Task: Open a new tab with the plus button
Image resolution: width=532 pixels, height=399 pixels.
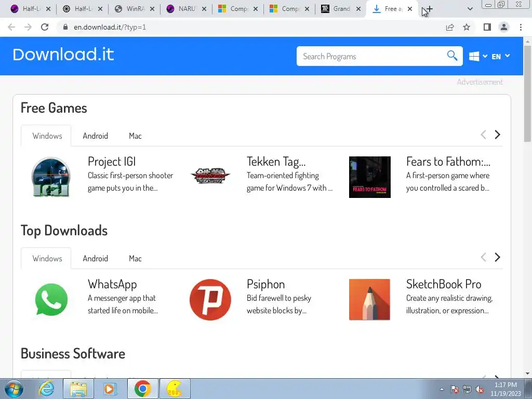Action: 430,9
